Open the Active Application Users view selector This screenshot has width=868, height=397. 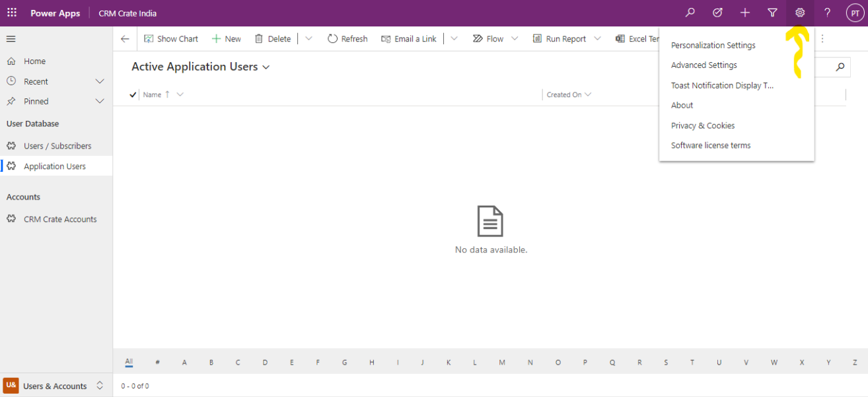[266, 67]
